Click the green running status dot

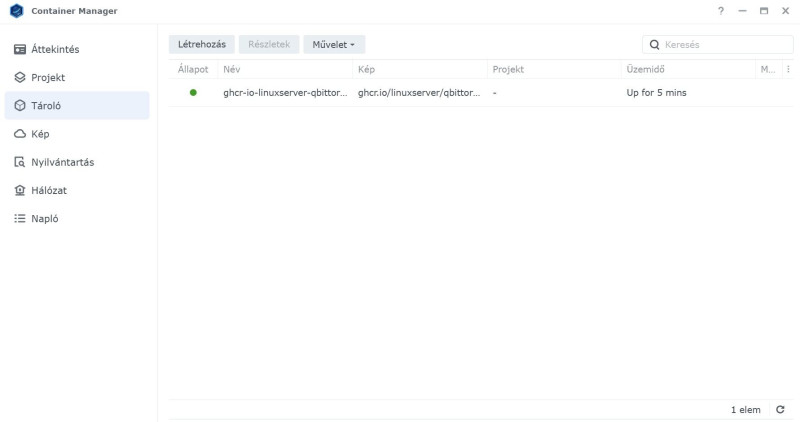(193, 92)
